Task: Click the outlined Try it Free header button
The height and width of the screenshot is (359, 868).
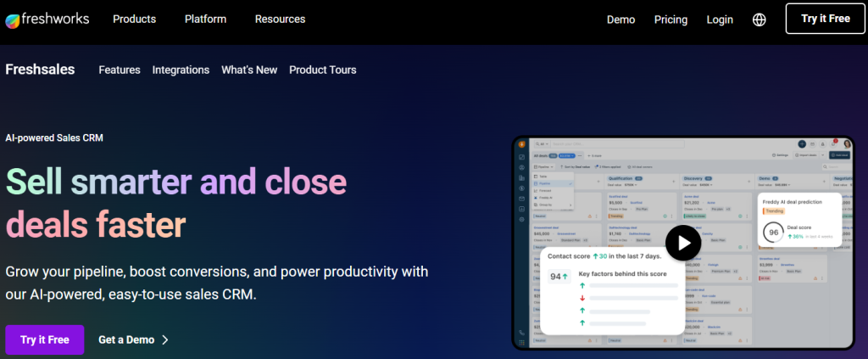Action: [826, 19]
